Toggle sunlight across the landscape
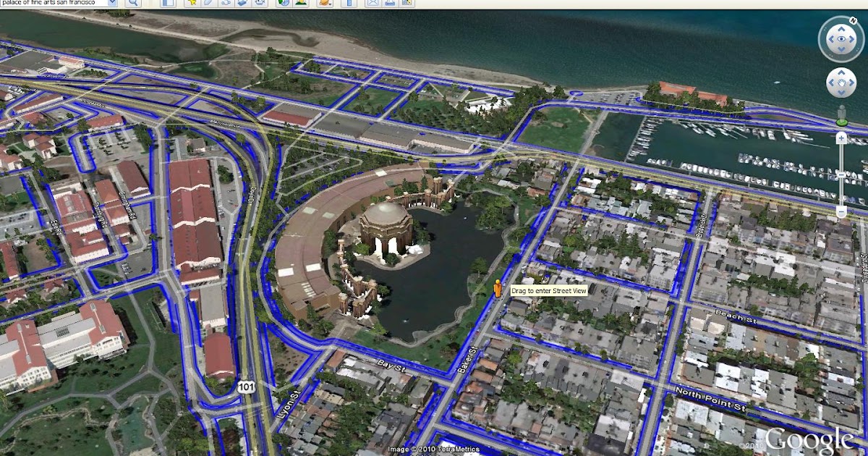This screenshot has width=868, height=456. click(x=300, y=3)
